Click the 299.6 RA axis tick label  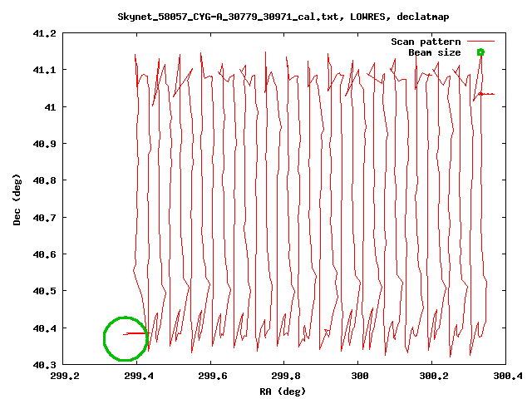[212, 376]
